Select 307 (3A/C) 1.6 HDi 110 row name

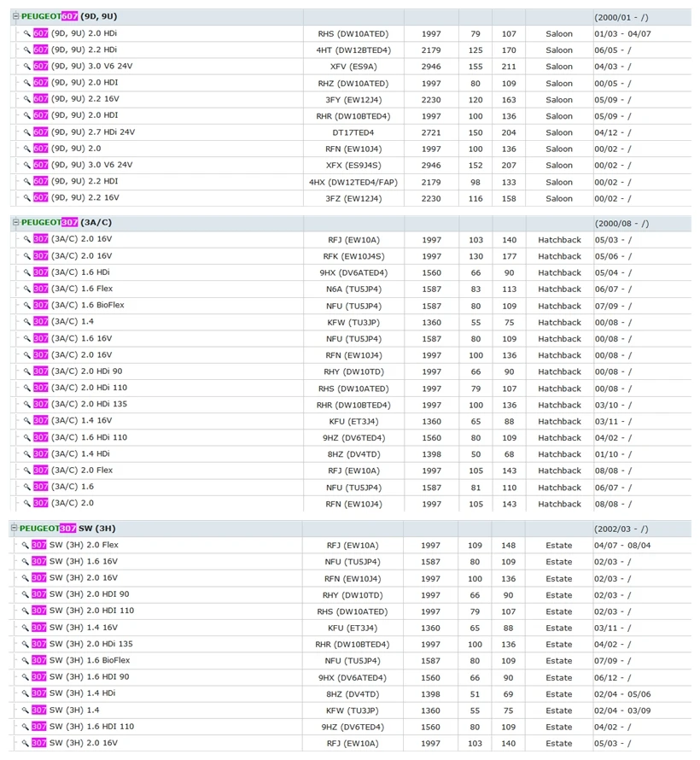[80, 438]
